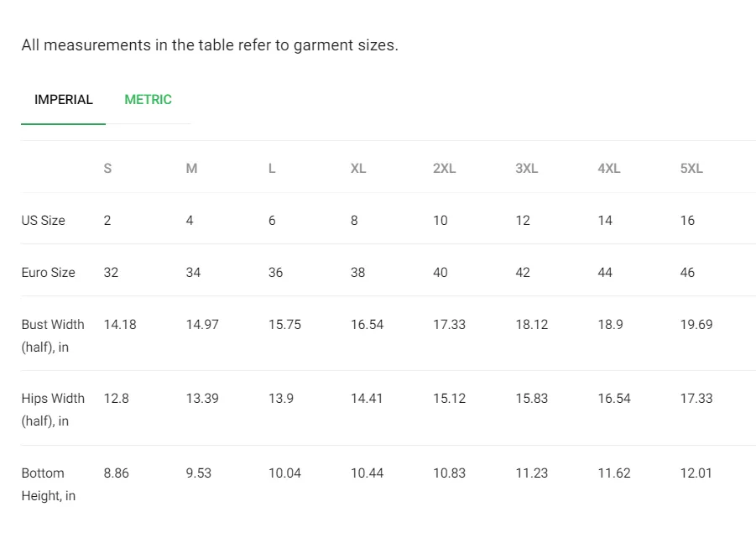This screenshot has height=533, width=756.
Task: Click the garment sizes note text
Action: [x=210, y=44]
